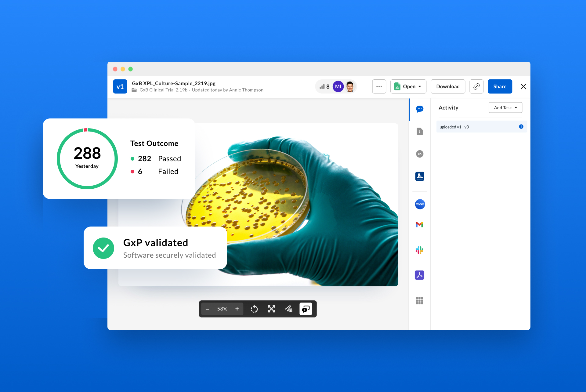Image resolution: width=586 pixels, height=392 pixels.
Task: Select the uploaded v1 - v3 activity entry
Action: (482, 127)
